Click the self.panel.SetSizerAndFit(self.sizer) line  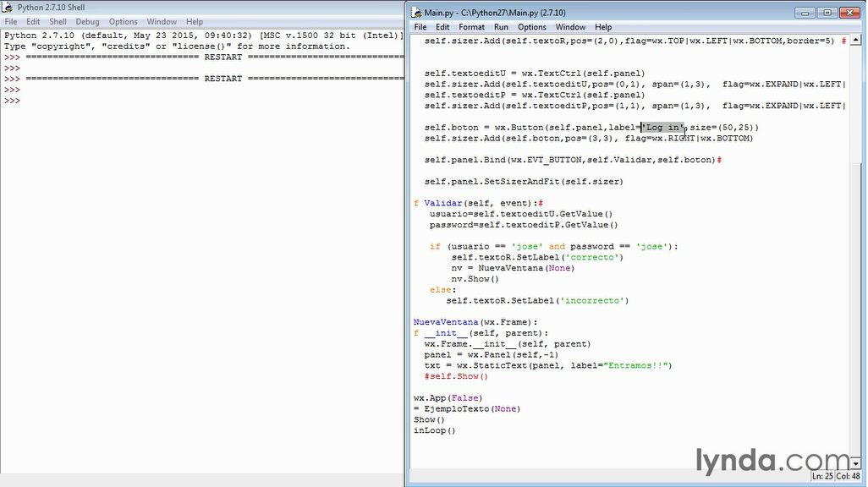click(524, 182)
